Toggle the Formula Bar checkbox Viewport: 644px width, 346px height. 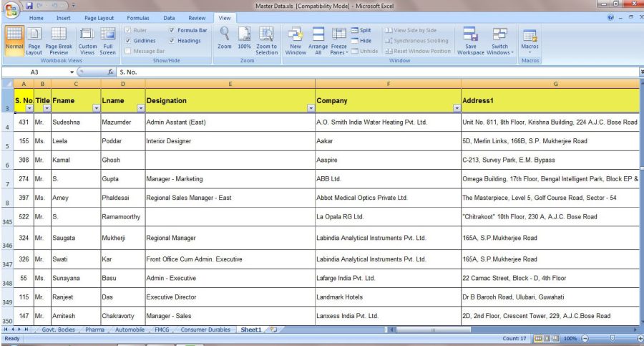click(172, 30)
